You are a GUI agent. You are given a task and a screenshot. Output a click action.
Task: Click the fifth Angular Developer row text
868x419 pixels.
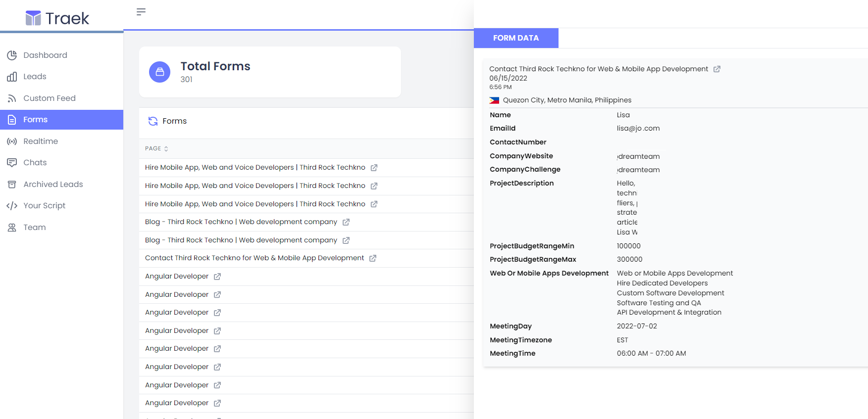point(177,349)
